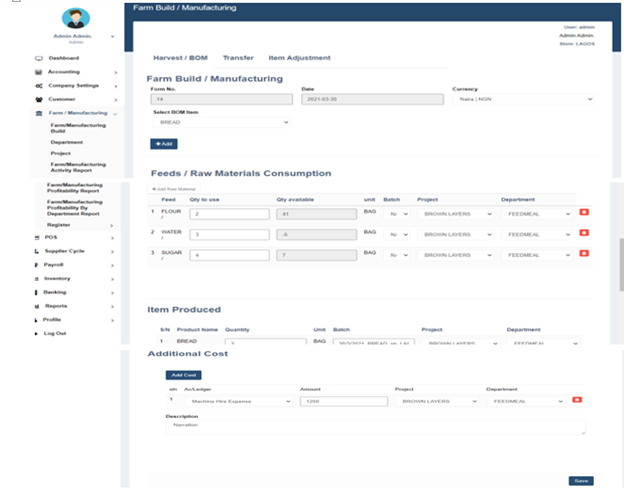The width and height of the screenshot is (624, 497).
Task: Click the page vertical scrollbar thumb
Action: point(622,265)
